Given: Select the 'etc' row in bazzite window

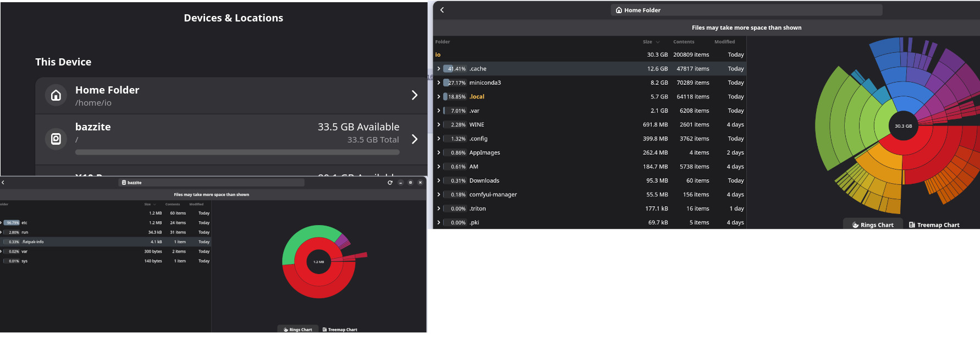Looking at the screenshot, I should (x=106, y=223).
